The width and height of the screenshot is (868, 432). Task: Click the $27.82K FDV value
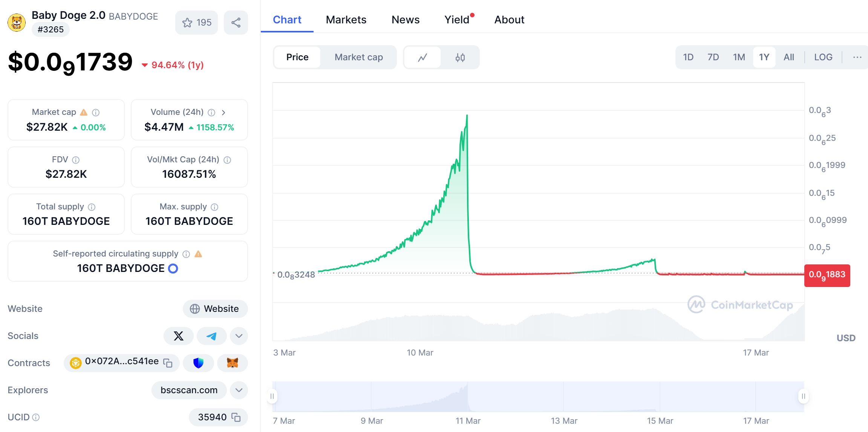(x=66, y=174)
